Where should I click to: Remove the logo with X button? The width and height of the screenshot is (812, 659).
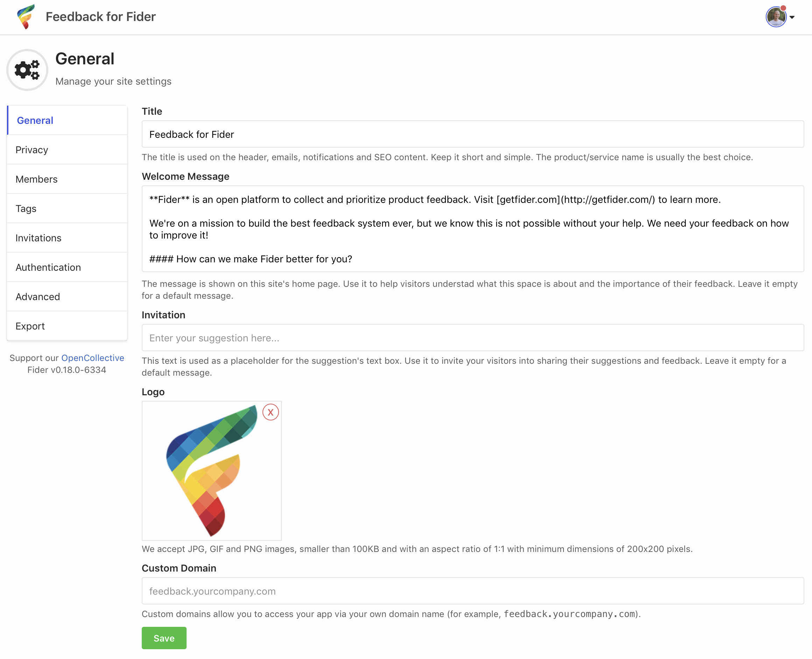coord(271,412)
